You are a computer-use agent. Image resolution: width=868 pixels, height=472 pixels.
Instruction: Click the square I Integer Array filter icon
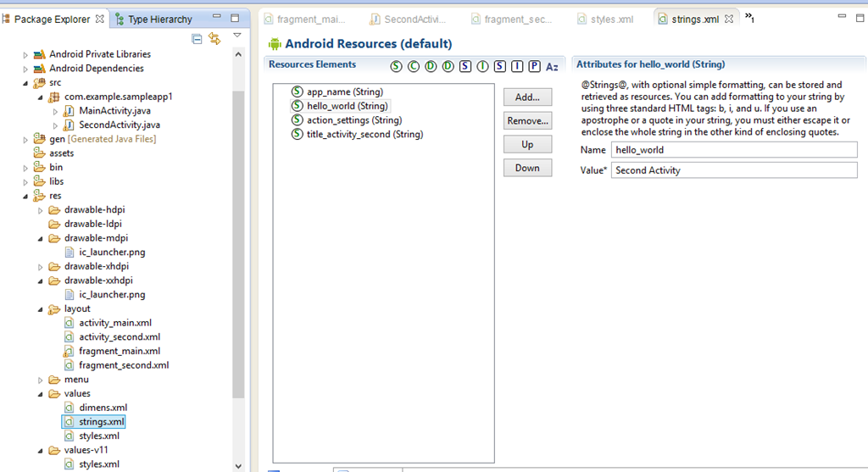[x=517, y=66]
